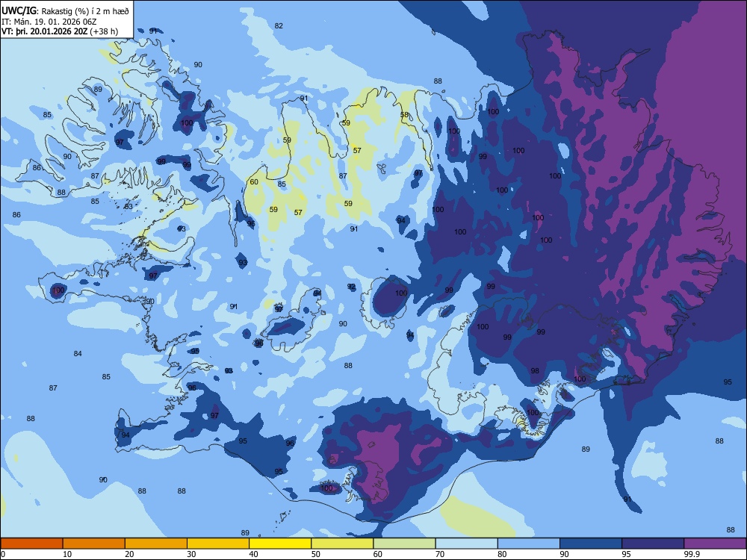Click the '(+38 h)' forecast offset text

pos(104,31)
